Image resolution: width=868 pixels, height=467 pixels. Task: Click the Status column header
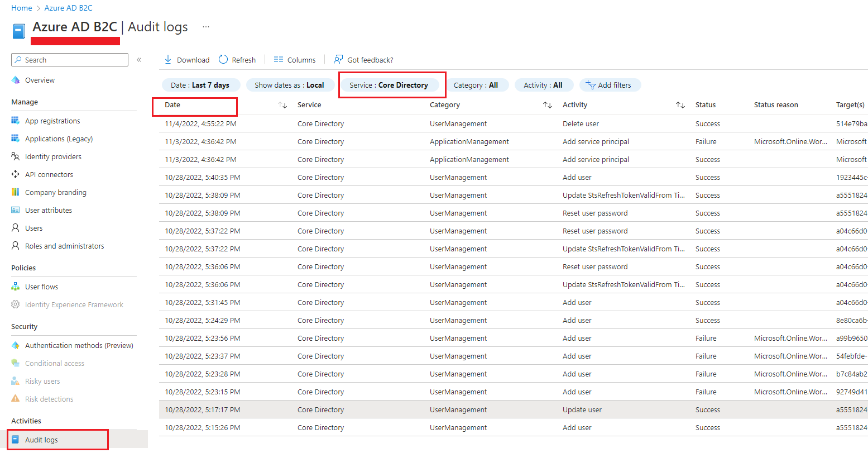pyautogui.click(x=706, y=104)
